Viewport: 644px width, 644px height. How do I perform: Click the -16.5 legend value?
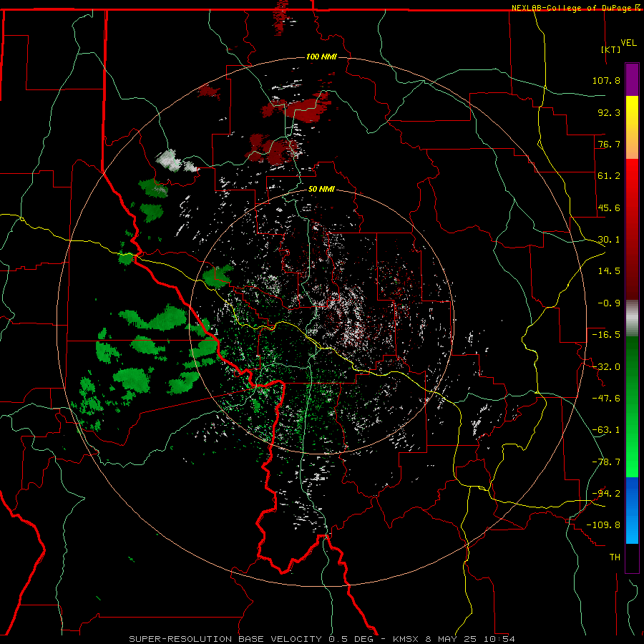(606, 335)
